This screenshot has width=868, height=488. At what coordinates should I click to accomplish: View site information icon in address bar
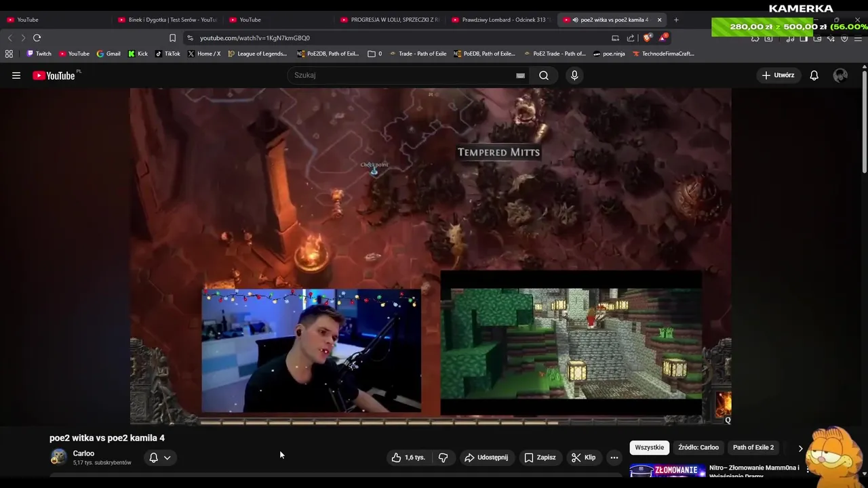click(x=190, y=38)
